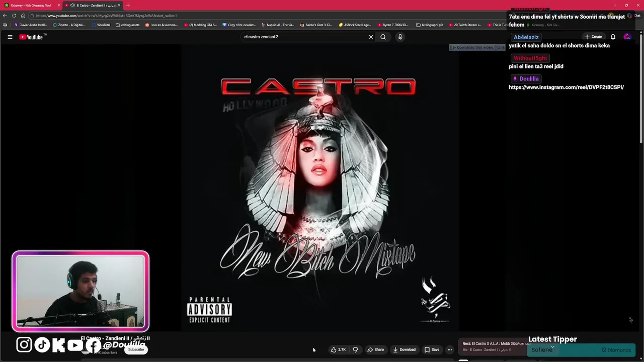Viewport: 644px width, 362px height.
Task: Clear the search box with X icon
Action: (x=371, y=37)
